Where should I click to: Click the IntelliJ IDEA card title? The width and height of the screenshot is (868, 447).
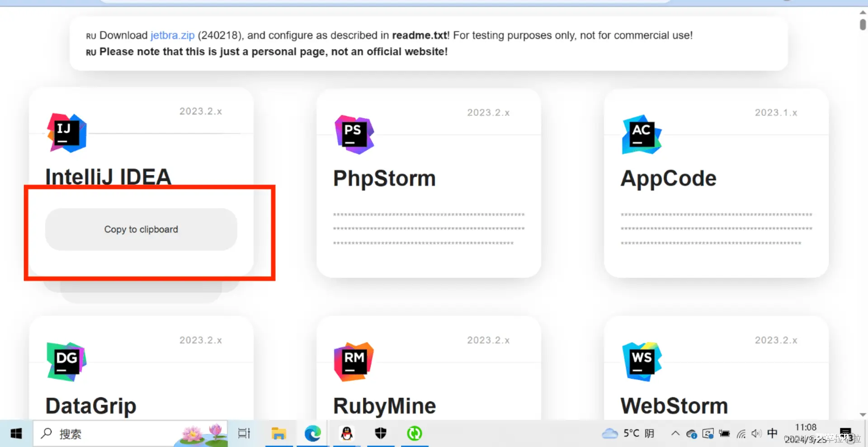tap(108, 177)
